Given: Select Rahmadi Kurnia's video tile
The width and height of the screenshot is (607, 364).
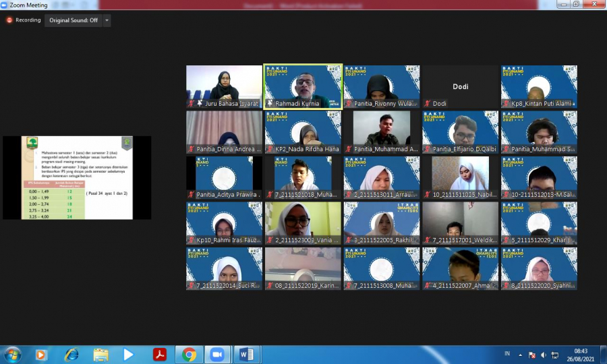Looking at the screenshot, I should pos(303,86).
